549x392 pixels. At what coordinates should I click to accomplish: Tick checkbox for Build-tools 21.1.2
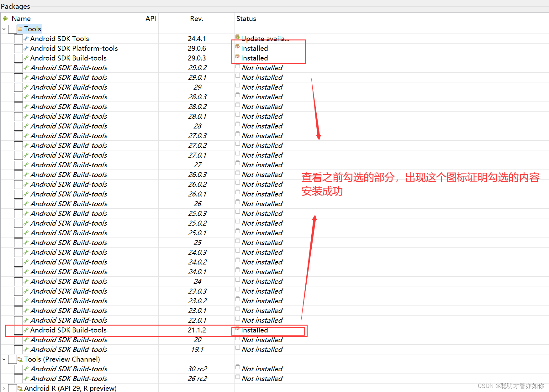pos(18,330)
